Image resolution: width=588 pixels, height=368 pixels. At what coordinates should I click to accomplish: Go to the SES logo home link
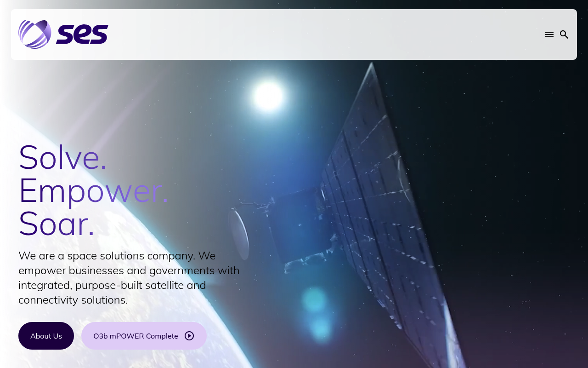(63, 34)
